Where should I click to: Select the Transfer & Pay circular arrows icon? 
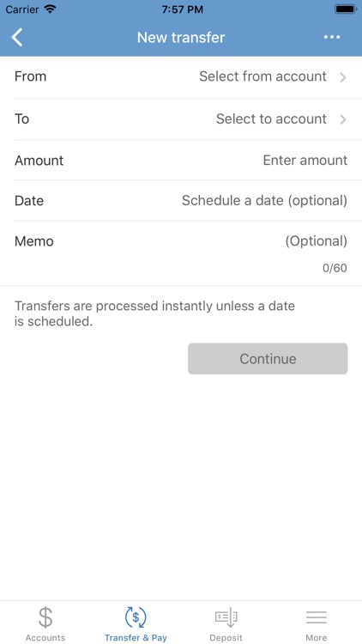(x=136, y=617)
